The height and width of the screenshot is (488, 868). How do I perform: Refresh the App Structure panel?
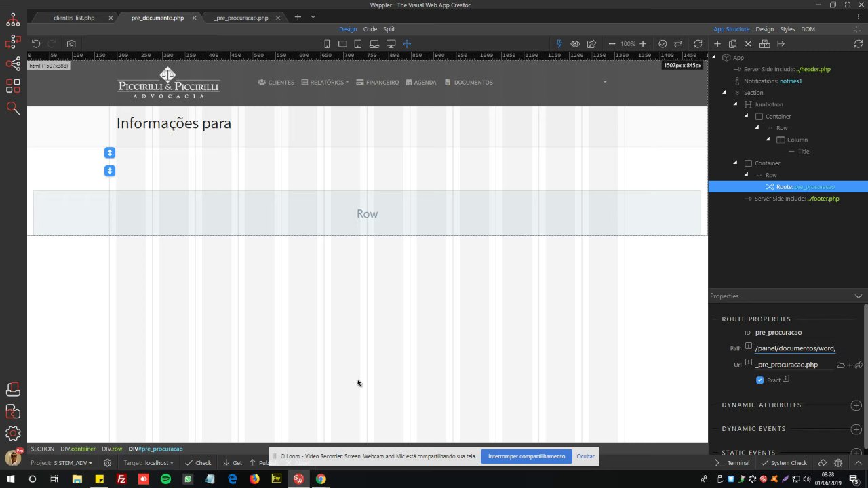point(859,44)
